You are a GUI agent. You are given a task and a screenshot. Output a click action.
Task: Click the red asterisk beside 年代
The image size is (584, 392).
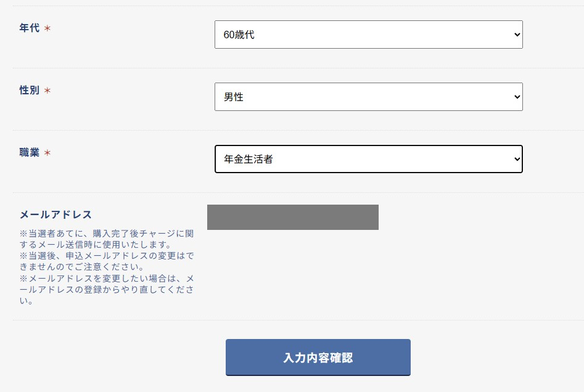tap(47, 28)
